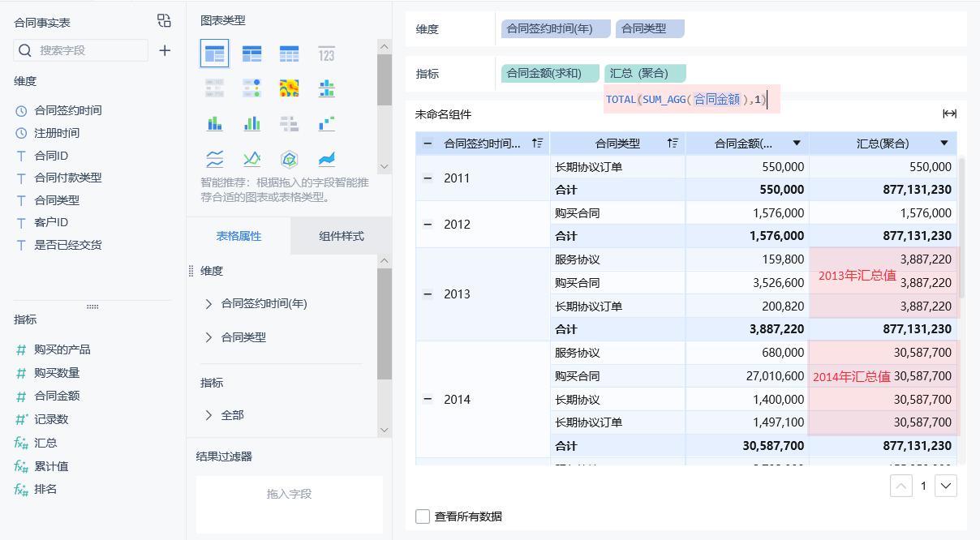Choose the colored dots bubble list type
This screenshot has width=980, height=540.
[252, 88]
